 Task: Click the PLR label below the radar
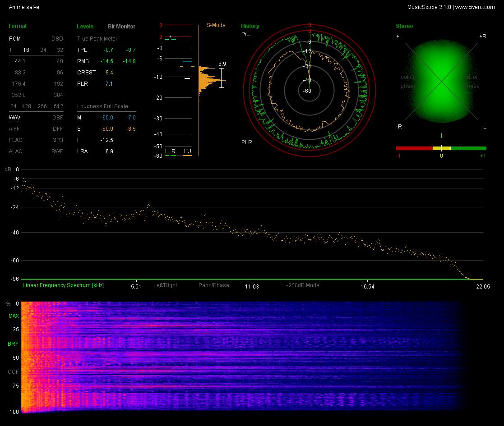pos(246,142)
